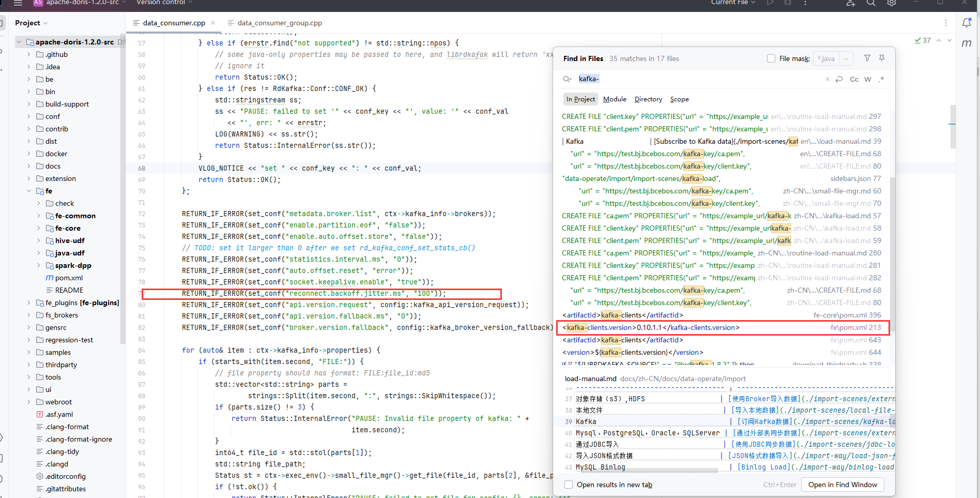
Task: Open IDE settings gear icon
Action: tap(892, 3)
